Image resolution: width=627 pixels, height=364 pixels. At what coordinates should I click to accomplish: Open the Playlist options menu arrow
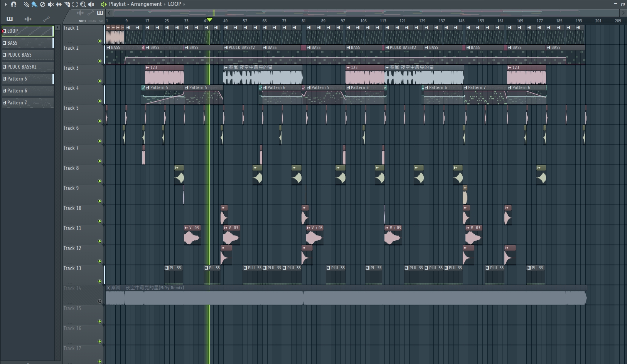tap(6, 4)
